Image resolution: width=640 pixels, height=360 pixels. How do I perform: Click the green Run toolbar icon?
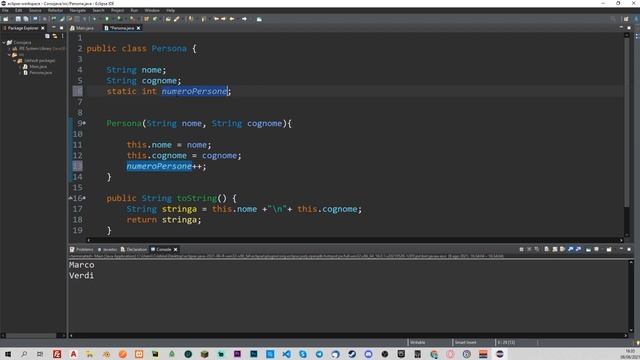pos(107,19)
